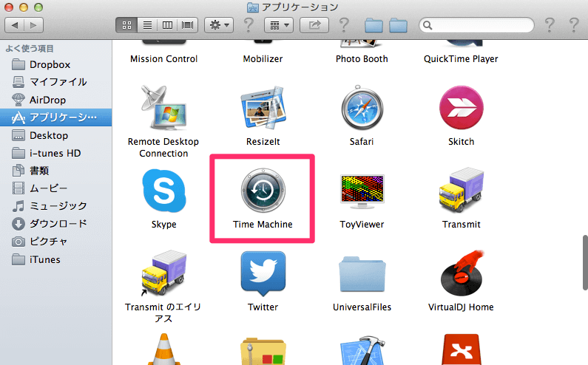Open Dropbox in the sidebar
This screenshot has height=365, width=588.
point(56,64)
